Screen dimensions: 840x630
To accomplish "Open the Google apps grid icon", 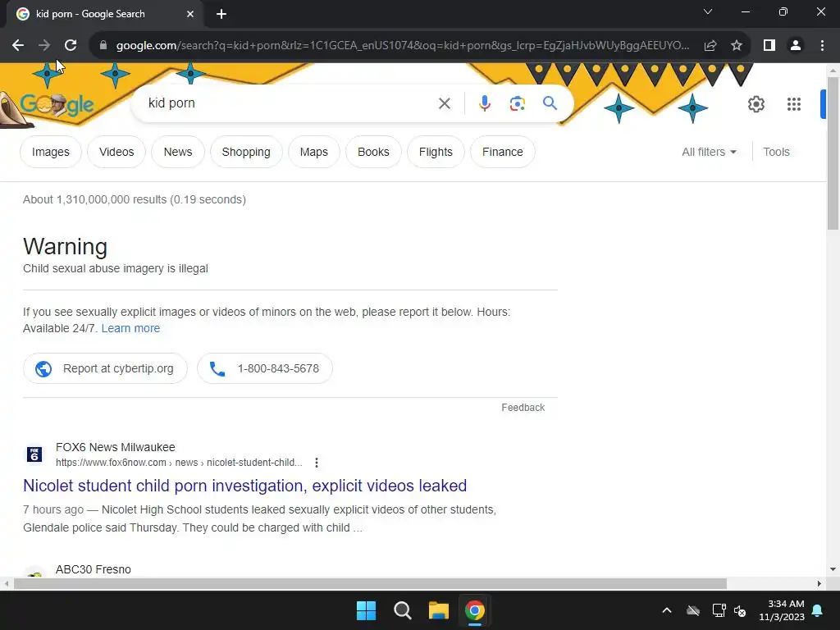I will pos(794,104).
